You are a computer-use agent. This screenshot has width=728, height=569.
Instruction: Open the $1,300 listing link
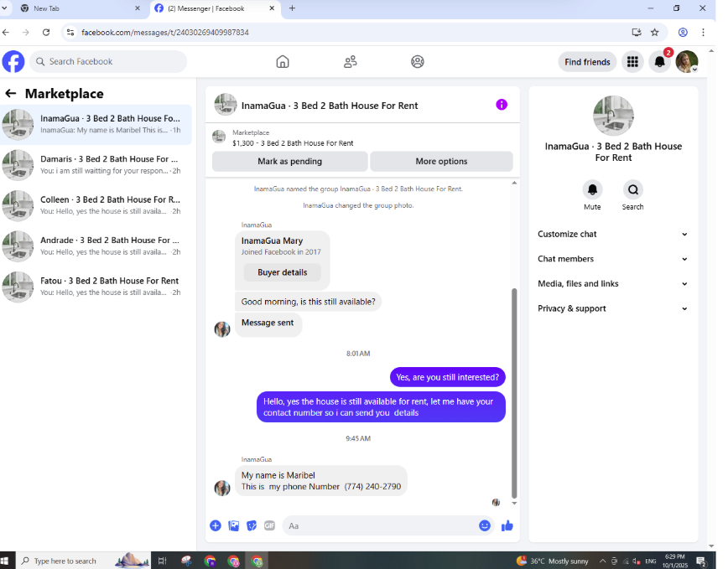(293, 143)
